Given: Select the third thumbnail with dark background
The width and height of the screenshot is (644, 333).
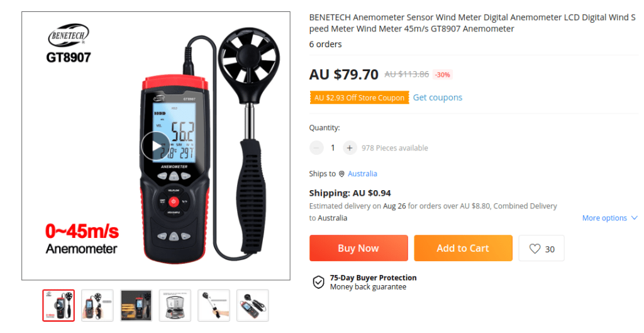Looking at the screenshot, I should (136, 305).
